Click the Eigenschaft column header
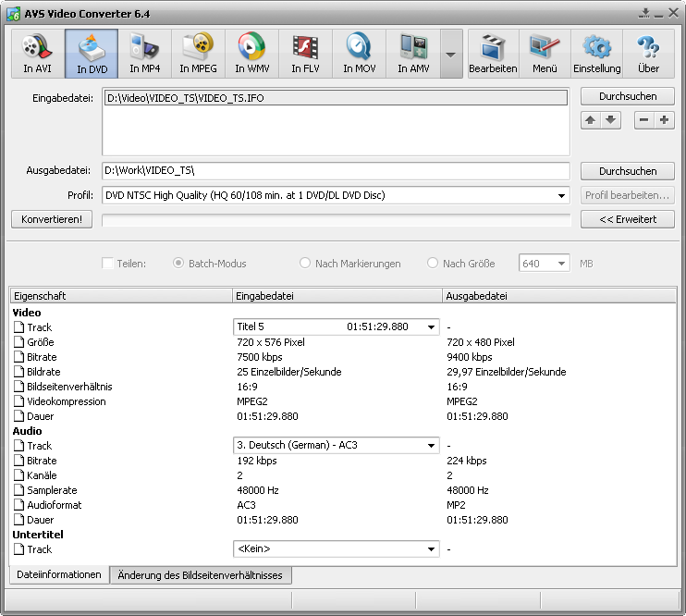The height and width of the screenshot is (616, 686). tap(121, 296)
